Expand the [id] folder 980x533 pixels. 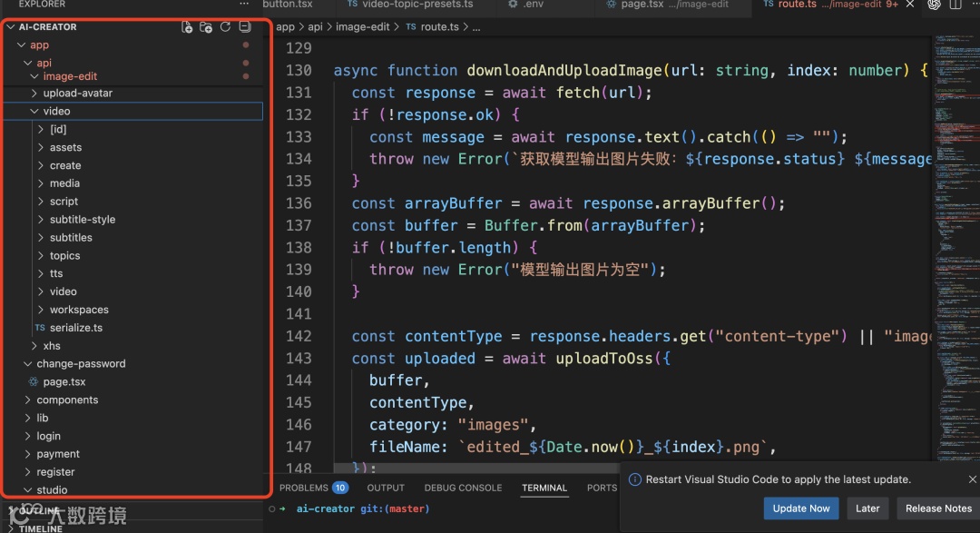pyautogui.click(x=41, y=129)
